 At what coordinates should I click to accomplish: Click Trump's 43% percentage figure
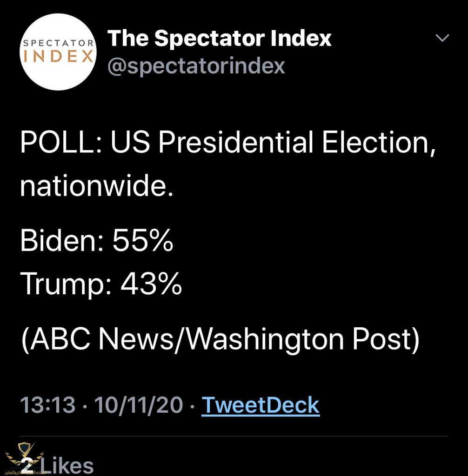tap(151, 284)
